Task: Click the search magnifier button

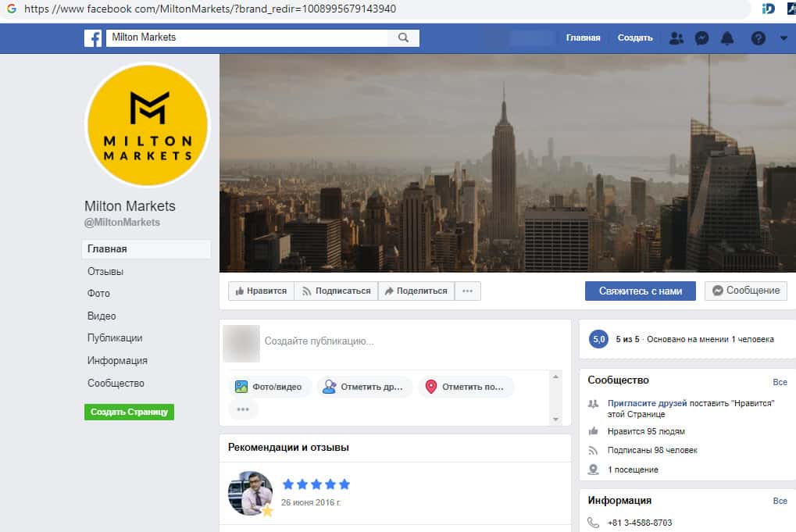Action: [x=404, y=37]
